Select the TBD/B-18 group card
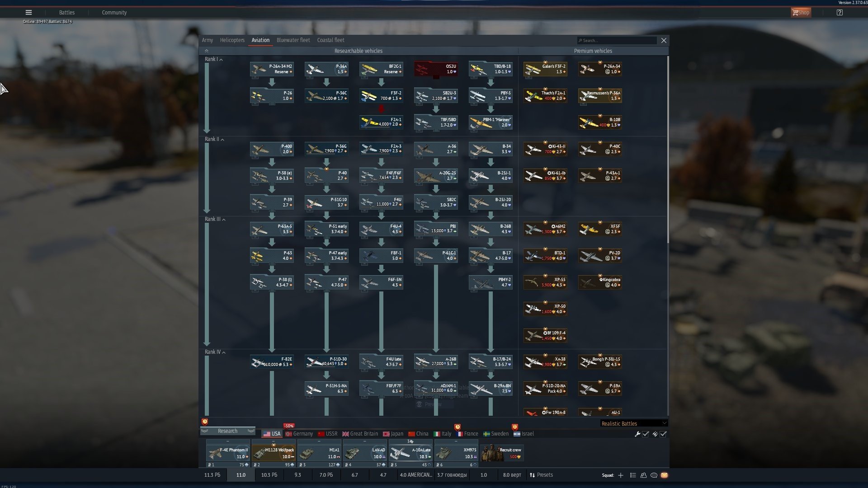Screen dimensions: 868x488 pyautogui.click(x=491, y=69)
